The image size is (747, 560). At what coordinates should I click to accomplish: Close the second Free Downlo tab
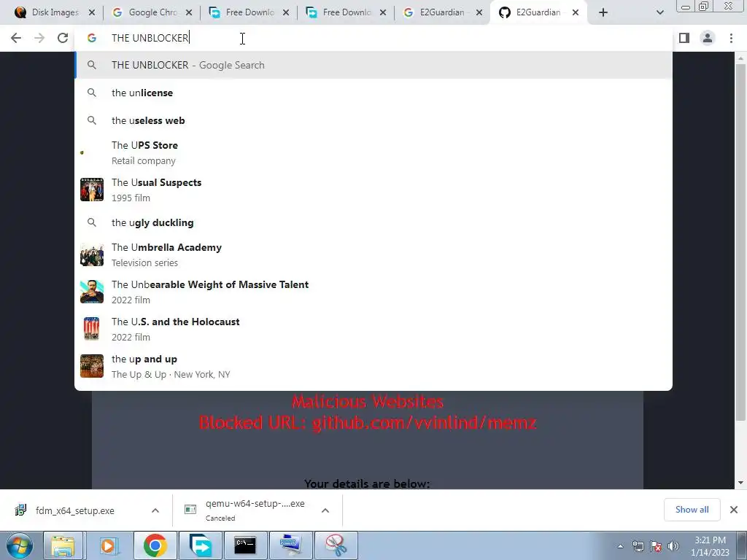383,12
